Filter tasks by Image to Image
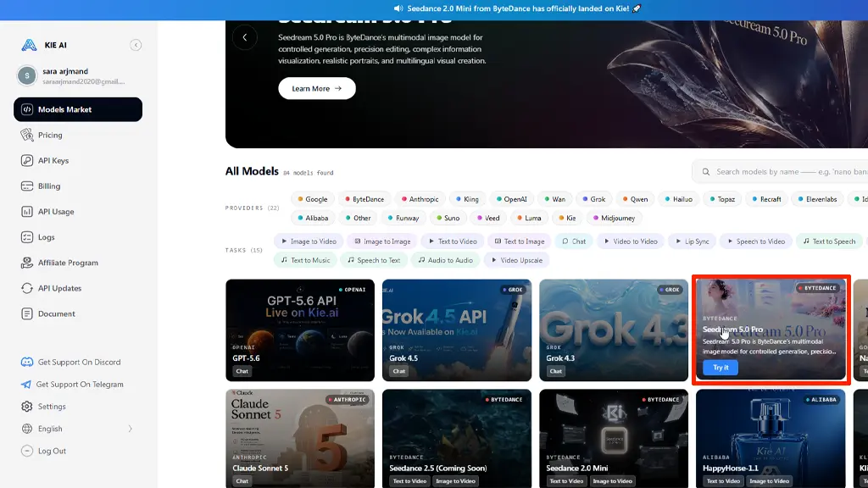The image size is (868, 488). coord(382,241)
